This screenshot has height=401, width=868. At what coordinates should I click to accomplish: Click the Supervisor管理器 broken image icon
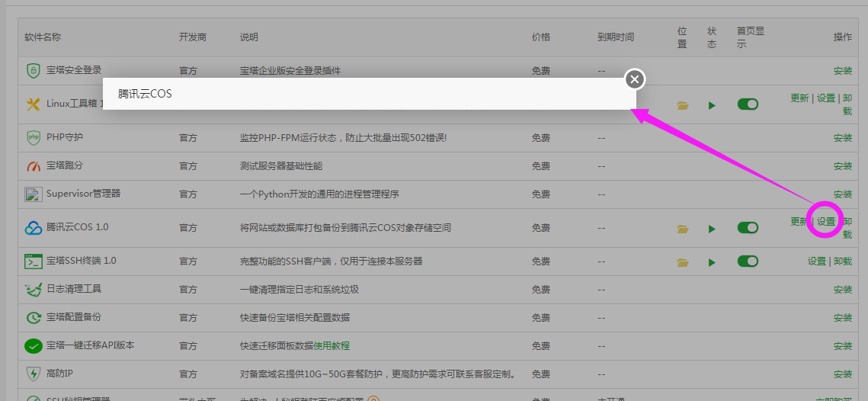pos(34,194)
